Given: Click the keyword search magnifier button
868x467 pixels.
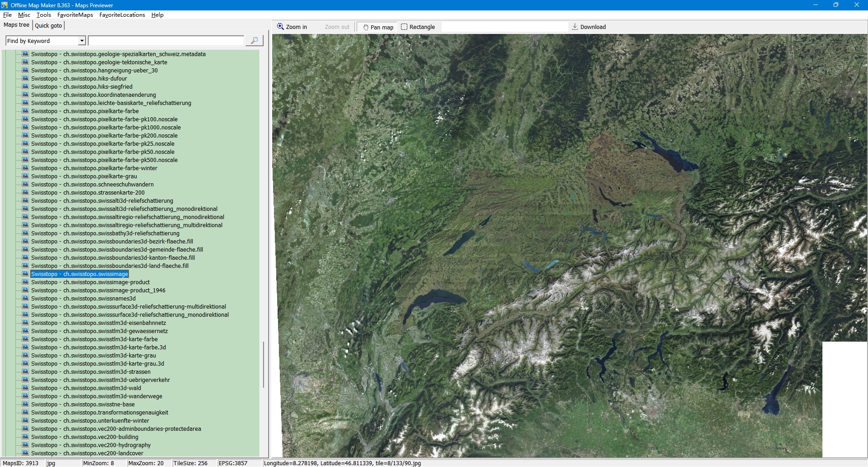Looking at the screenshot, I should [254, 41].
